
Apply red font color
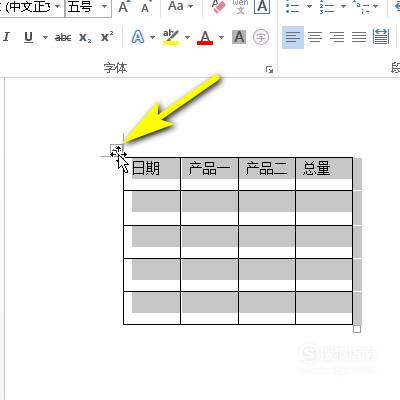(x=205, y=37)
